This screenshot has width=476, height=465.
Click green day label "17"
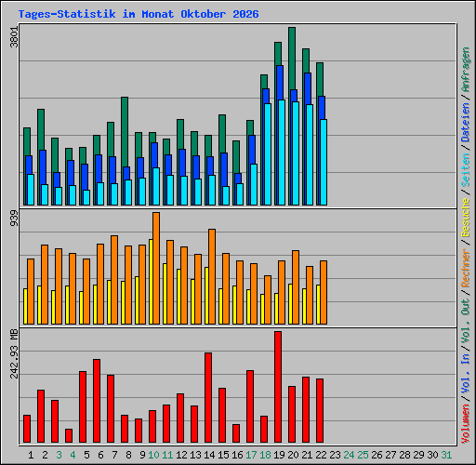point(251,455)
